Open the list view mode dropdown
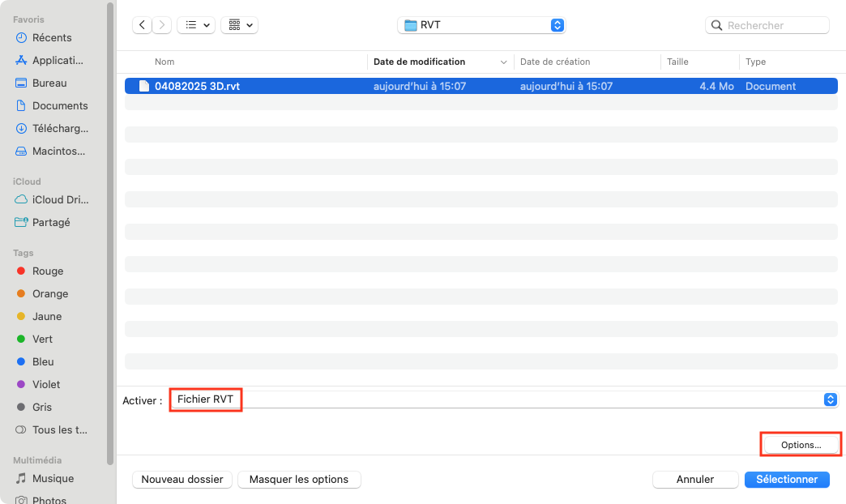This screenshot has width=846, height=504. coord(195,24)
